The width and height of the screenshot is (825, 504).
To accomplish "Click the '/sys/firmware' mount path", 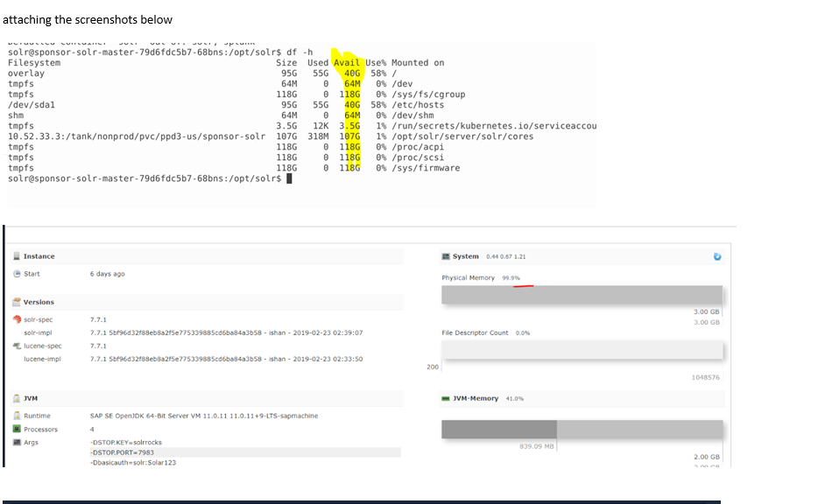I will point(426,168).
